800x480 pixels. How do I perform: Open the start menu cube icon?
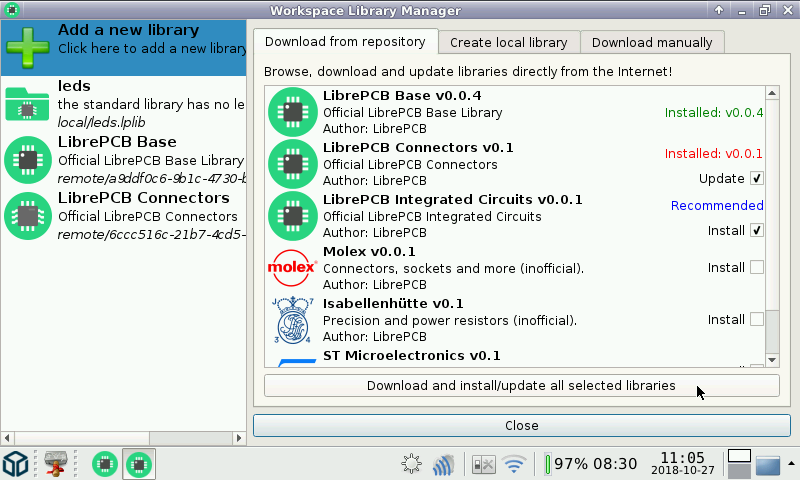(16, 464)
